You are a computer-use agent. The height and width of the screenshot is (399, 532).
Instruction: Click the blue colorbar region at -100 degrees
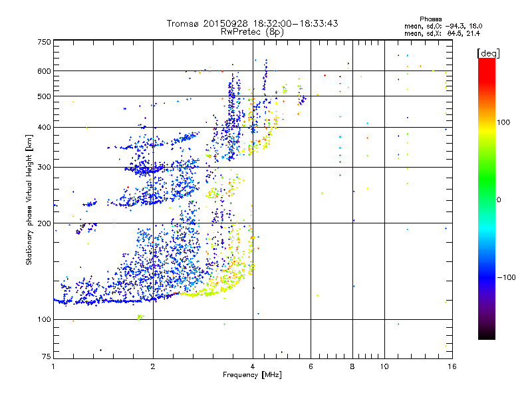pyautogui.click(x=487, y=277)
